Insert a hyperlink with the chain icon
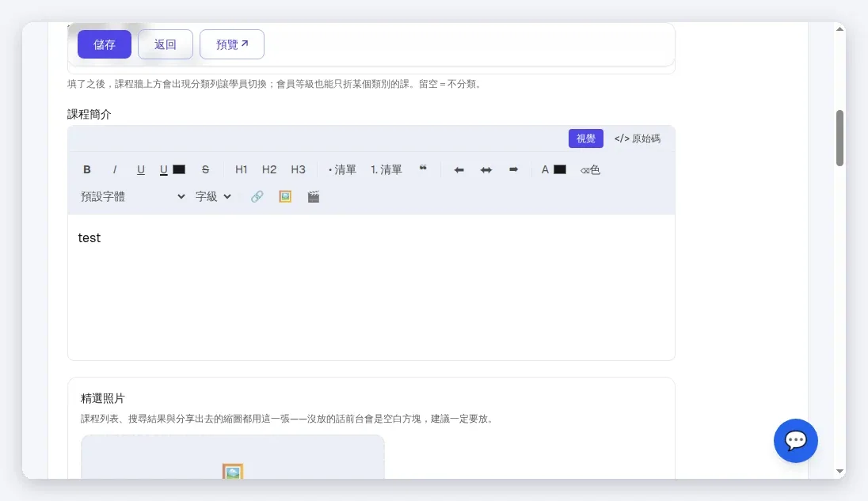 click(x=257, y=196)
